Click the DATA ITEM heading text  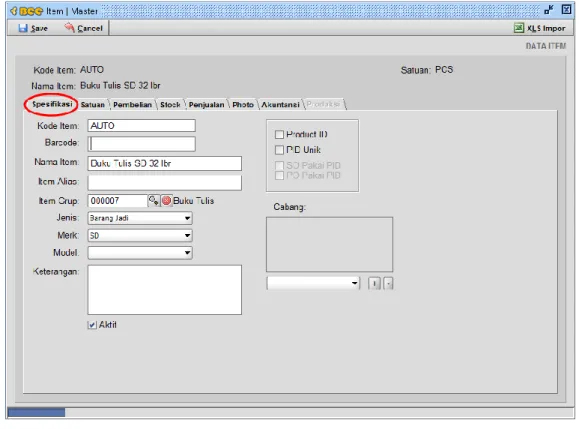click(546, 46)
